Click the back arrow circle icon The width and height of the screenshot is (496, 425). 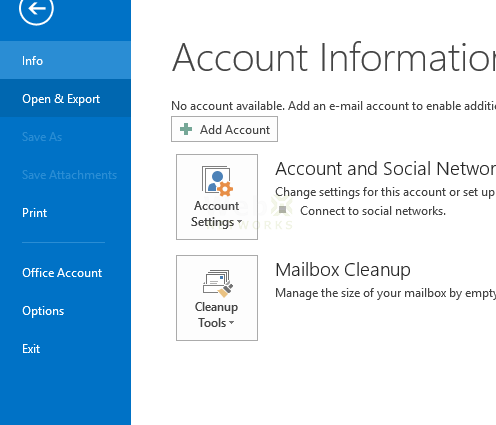click(x=36, y=9)
